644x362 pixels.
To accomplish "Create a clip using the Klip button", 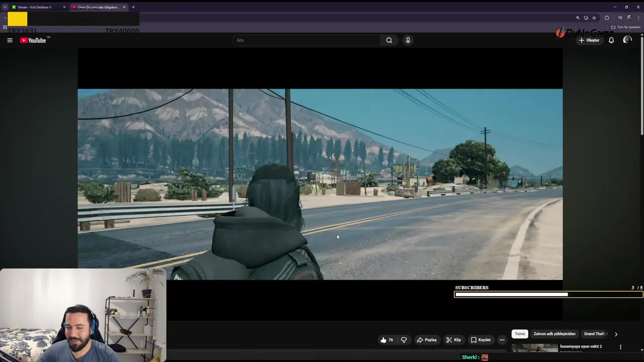I will (x=453, y=340).
